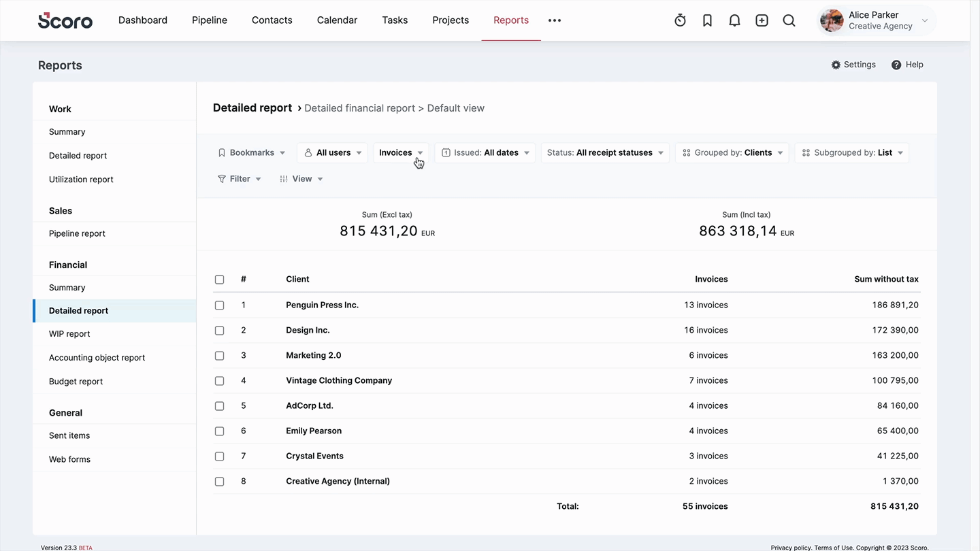Click the Terms of Use link
This screenshot has width=980, height=551.
pos(833,548)
